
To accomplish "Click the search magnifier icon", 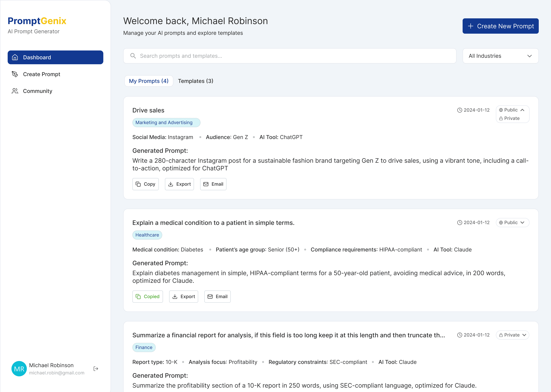I will pos(133,56).
